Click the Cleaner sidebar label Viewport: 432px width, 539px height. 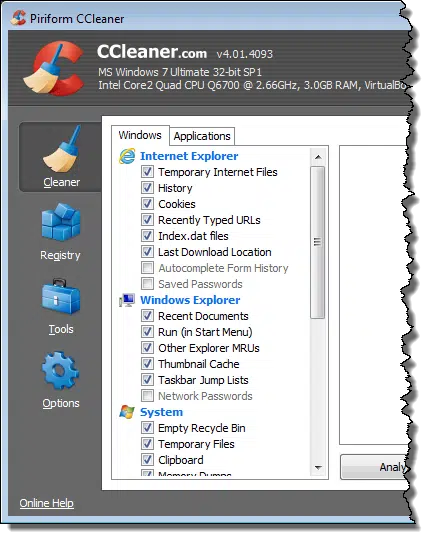(62, 182)
